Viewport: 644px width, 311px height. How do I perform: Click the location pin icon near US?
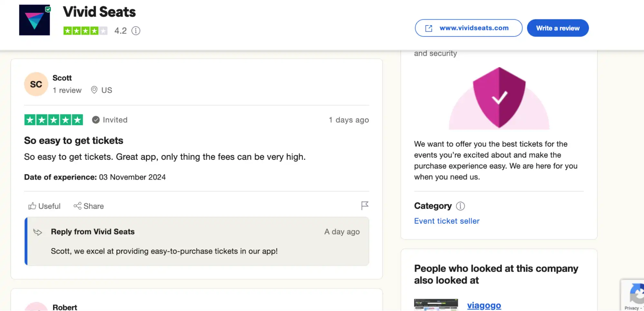pyautogui.click(x=94, y=90)
